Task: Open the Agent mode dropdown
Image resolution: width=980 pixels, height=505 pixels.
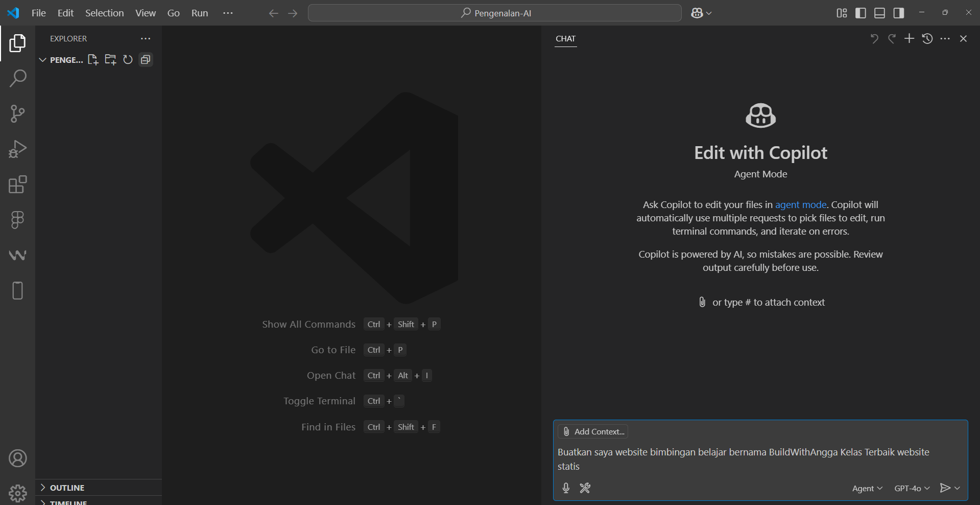Action: point(867,489)
